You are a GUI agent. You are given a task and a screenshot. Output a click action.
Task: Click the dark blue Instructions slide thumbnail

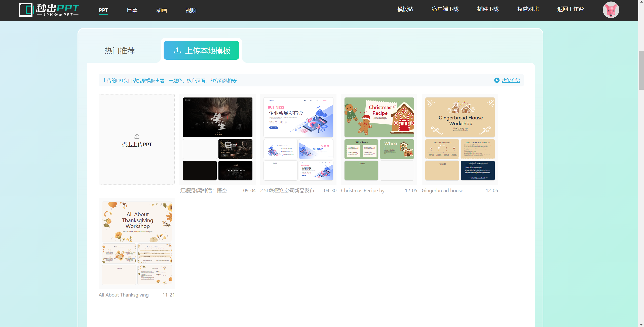[478, 171]
